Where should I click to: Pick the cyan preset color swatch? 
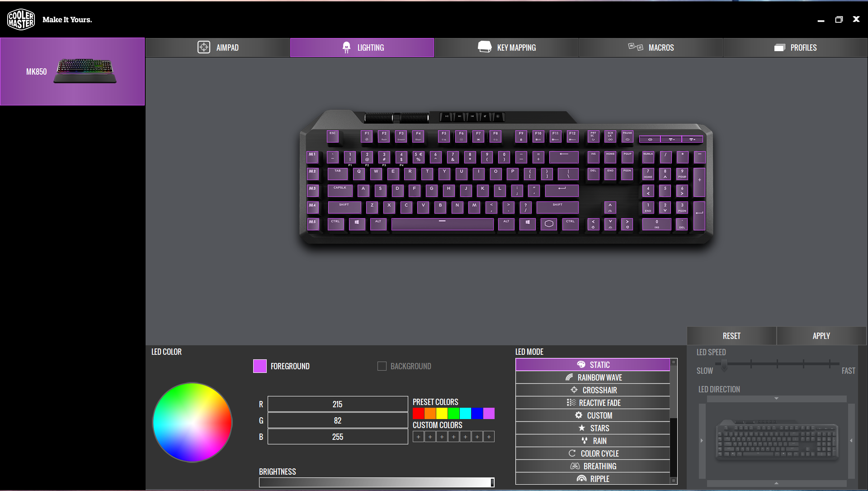[465, 413]
